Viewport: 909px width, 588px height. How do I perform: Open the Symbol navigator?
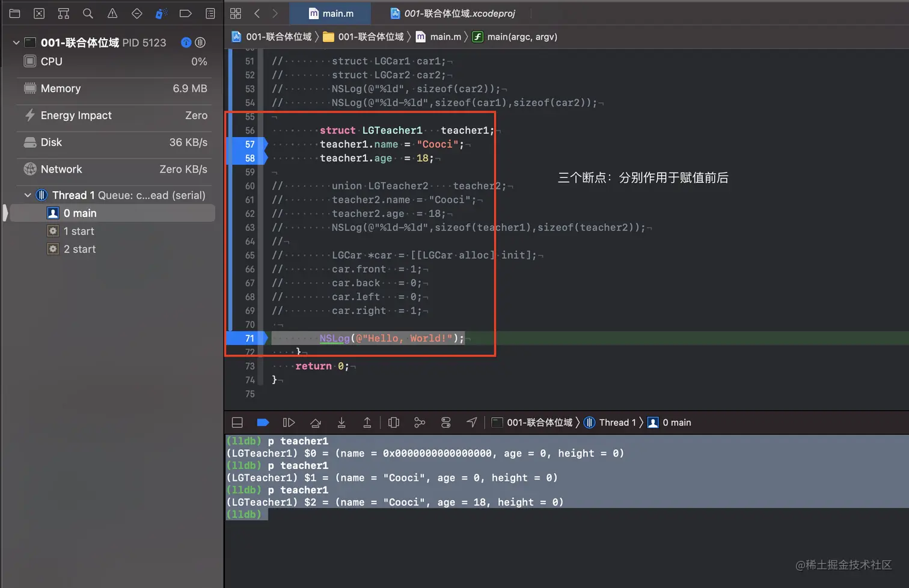pos(63,13)
